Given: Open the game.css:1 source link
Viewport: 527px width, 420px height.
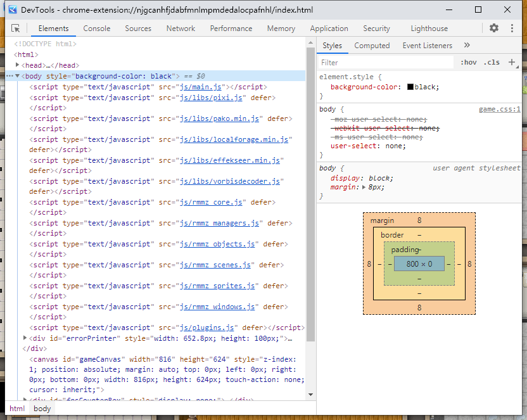Looking at the screenshot, I should tap(499, 109).
